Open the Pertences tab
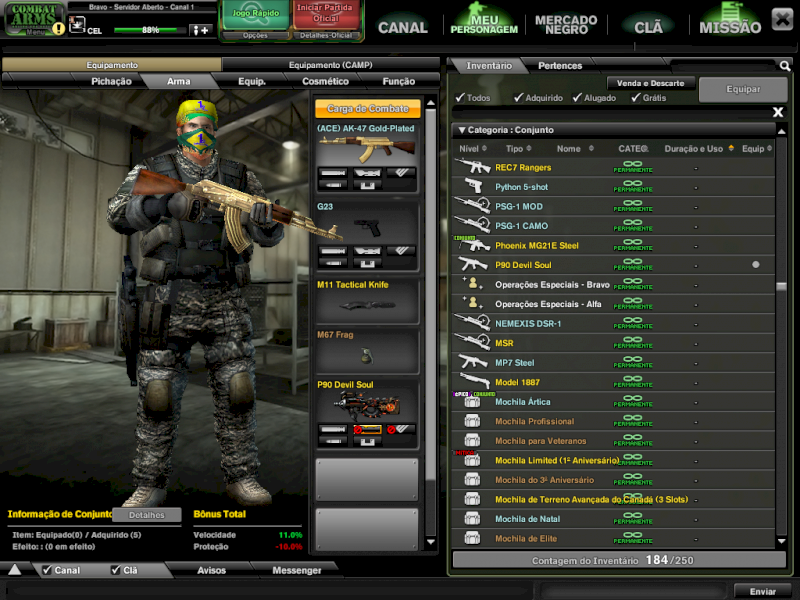This screenshot has height=600, width=800. pos(560,65)
